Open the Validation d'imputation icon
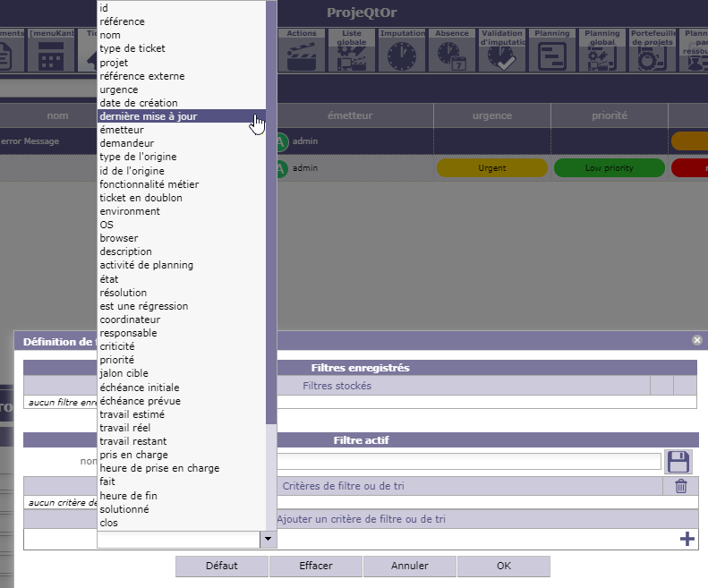 click(x=501, y=57)
